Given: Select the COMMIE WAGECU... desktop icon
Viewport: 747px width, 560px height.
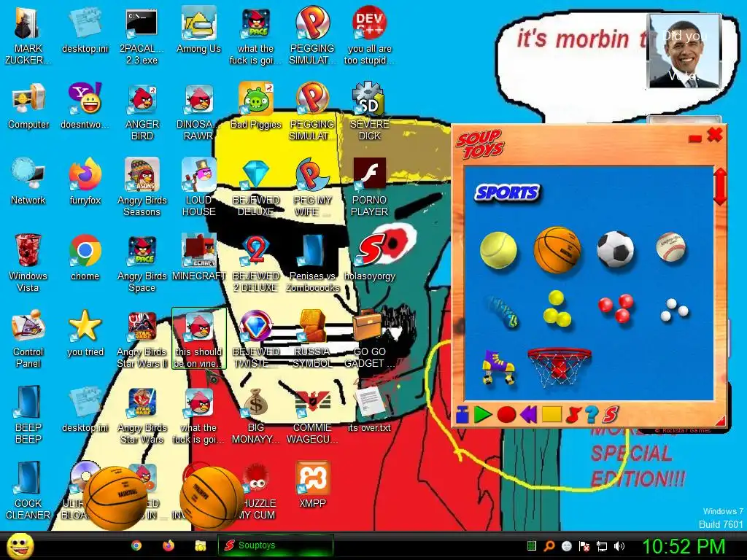Looking at the screenshot, I should point(312,415).
